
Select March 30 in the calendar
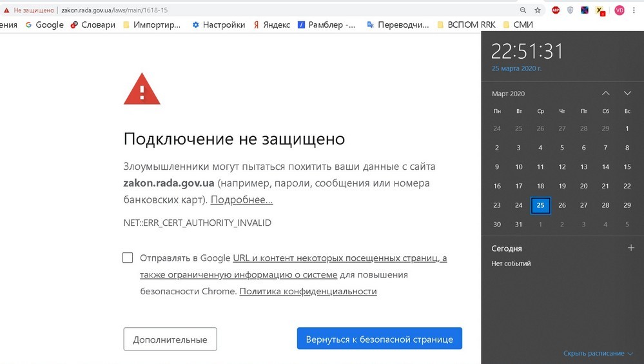pos(497,225)
